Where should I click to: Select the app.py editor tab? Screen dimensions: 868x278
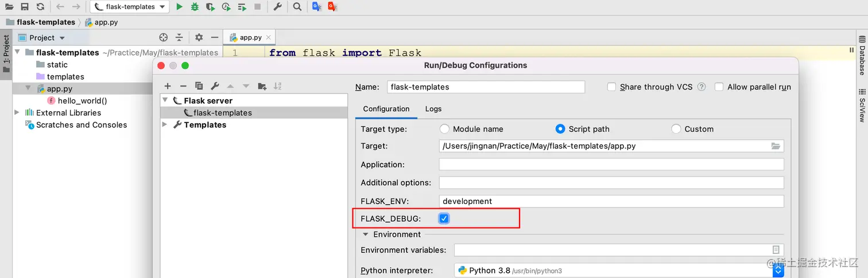(x=250, y=37)
